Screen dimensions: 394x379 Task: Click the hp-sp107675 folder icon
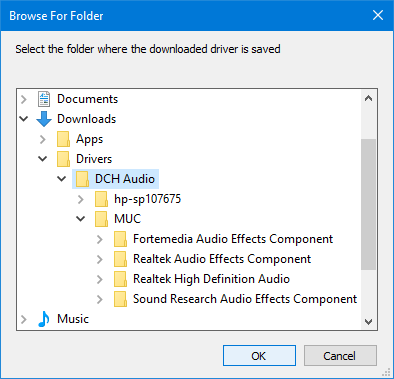[x=101, y=199]
